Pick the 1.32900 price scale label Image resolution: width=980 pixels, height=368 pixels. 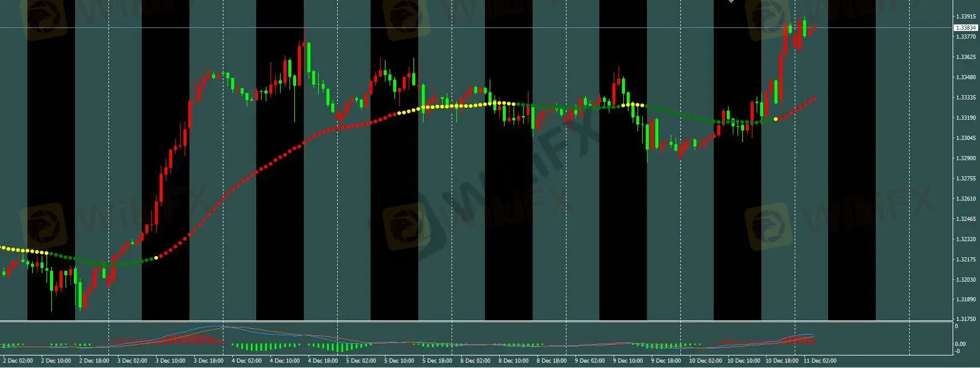point(966,158)
